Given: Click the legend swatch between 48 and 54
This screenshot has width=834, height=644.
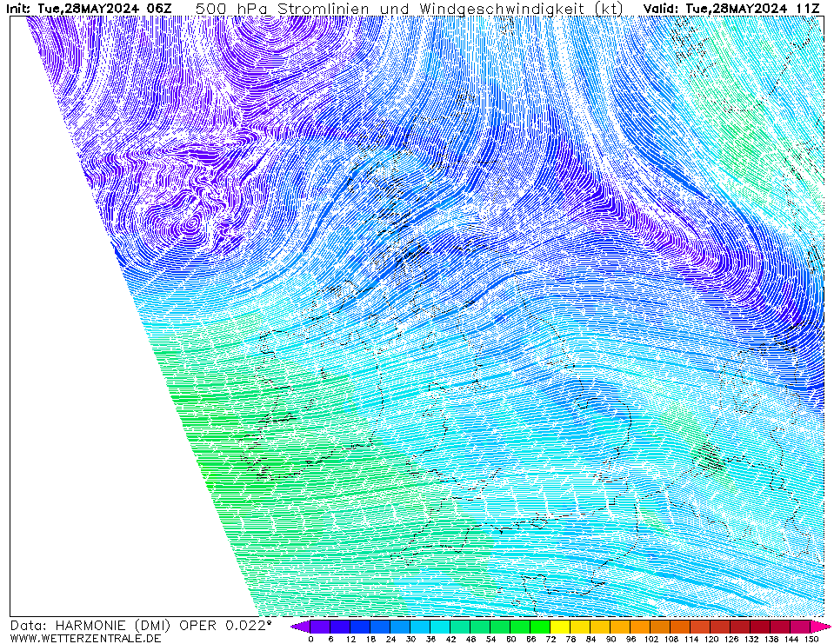Looking at the screenshot, I should 480,627.
